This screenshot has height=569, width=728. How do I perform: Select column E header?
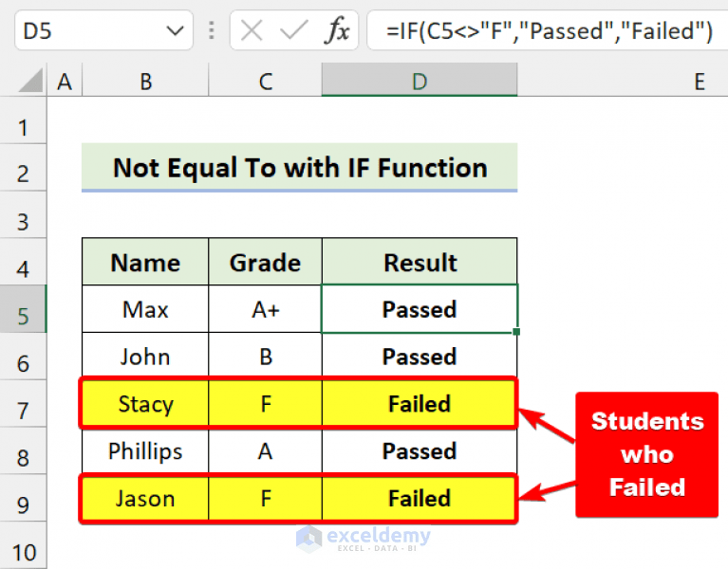622,81
